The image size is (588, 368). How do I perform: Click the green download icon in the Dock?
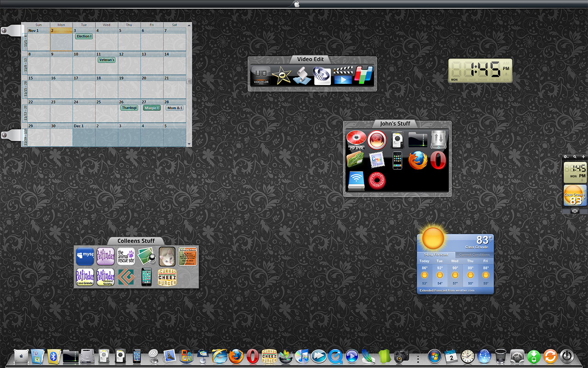click(534, 356)
